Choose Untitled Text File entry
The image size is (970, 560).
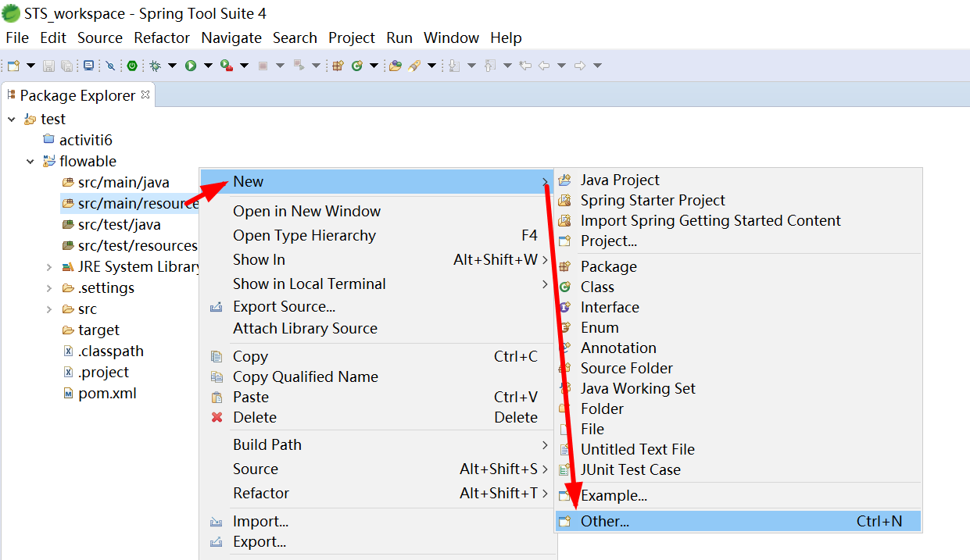[x=739, y=450]
